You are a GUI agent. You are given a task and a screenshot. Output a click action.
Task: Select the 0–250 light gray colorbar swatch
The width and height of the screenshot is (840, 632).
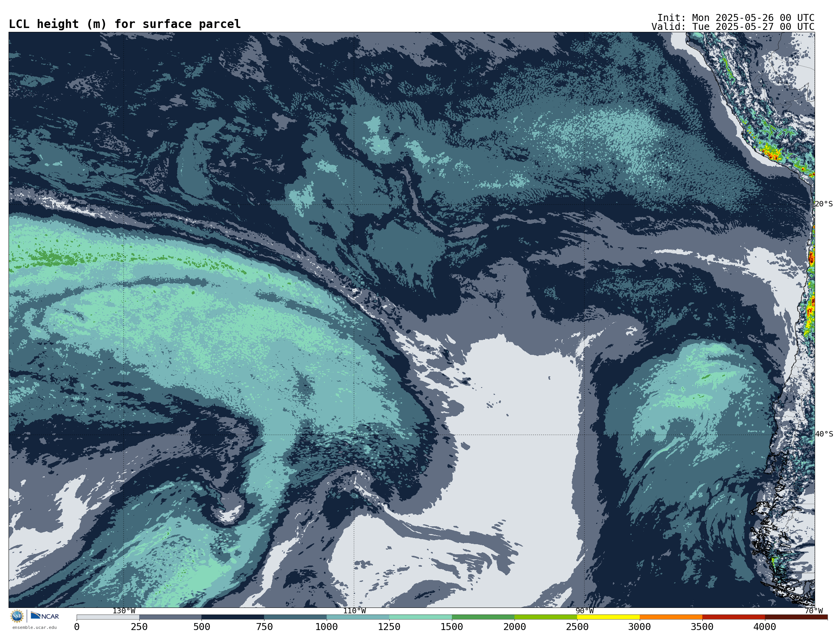coord(108,617)
